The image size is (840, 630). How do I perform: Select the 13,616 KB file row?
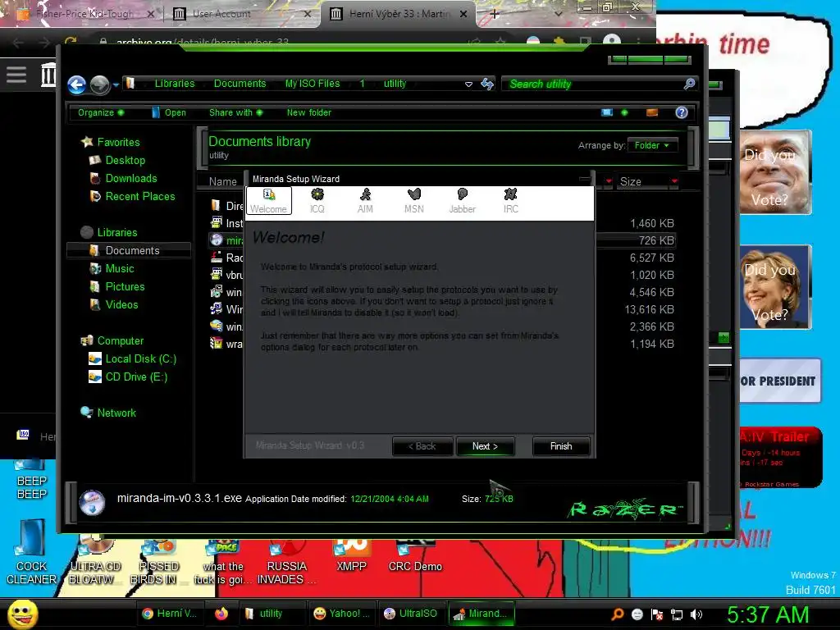[442, 309]
